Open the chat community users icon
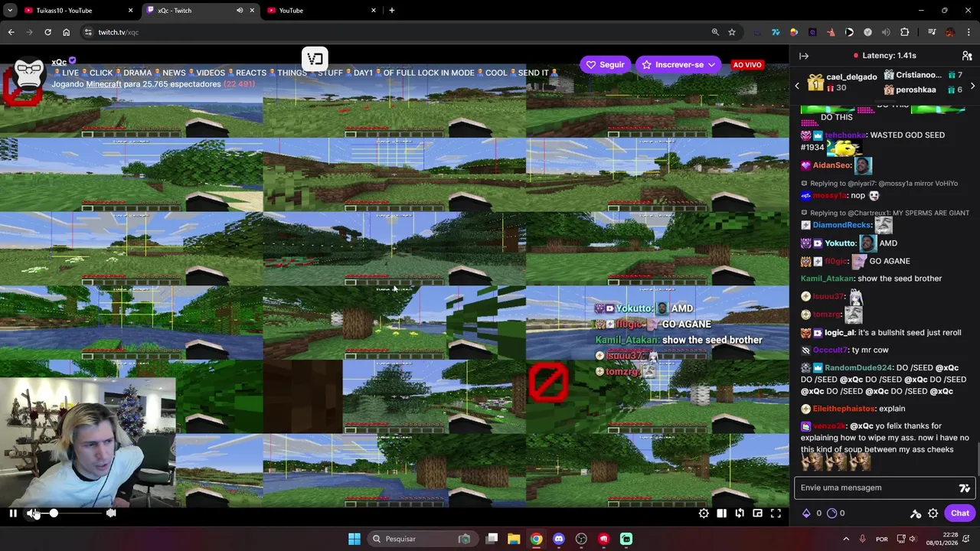Image resolution: width=980 pixels, height=551 pixels. 967,56
